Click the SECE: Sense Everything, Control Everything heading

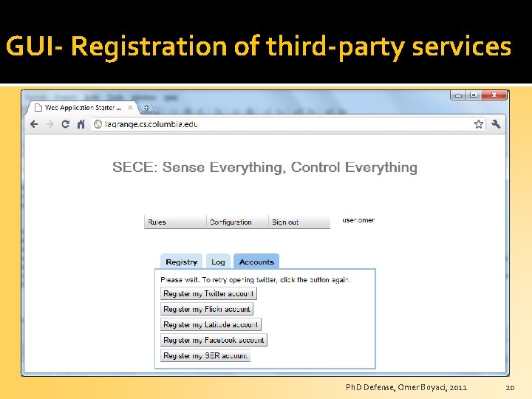tap(265, 167)
